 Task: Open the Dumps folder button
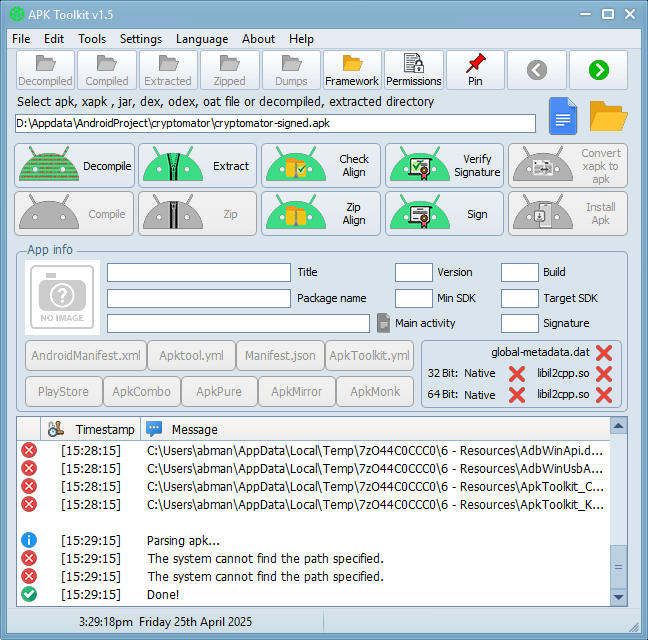coord(291,70)
